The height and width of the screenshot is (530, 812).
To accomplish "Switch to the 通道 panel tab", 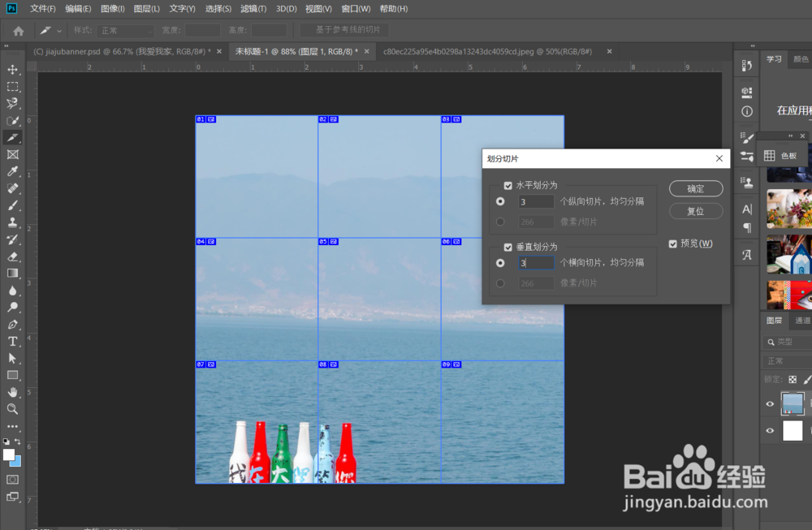I will (x=801, y=321).
